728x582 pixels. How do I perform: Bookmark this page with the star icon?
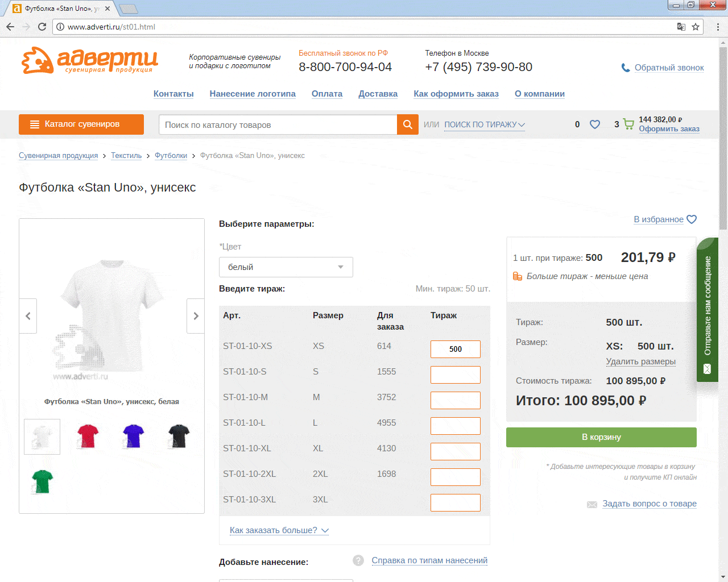(696, 27)
